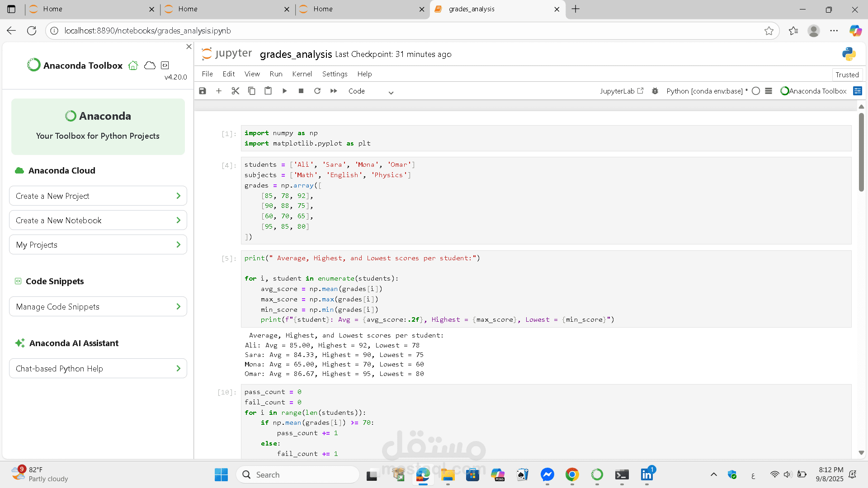
Task: Open LinkedIn from the taskbar
Action: (x=647, y=475)
